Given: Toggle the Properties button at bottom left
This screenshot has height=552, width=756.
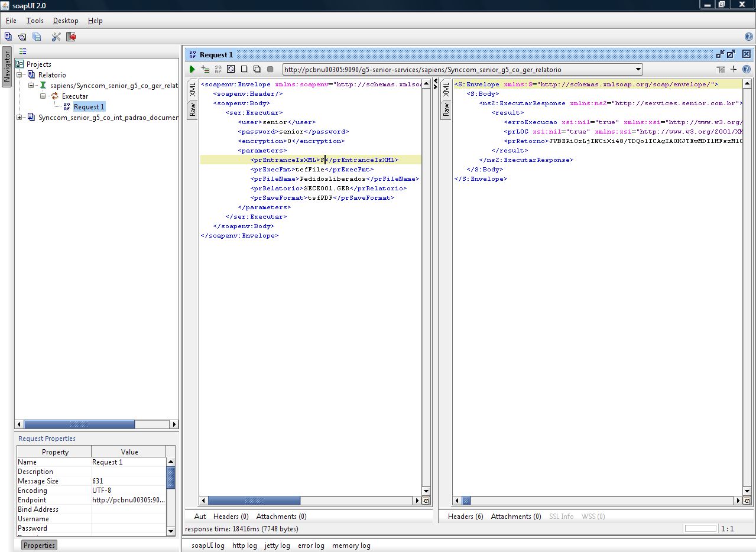Looking at the screenshot, I should coord(39,545).
